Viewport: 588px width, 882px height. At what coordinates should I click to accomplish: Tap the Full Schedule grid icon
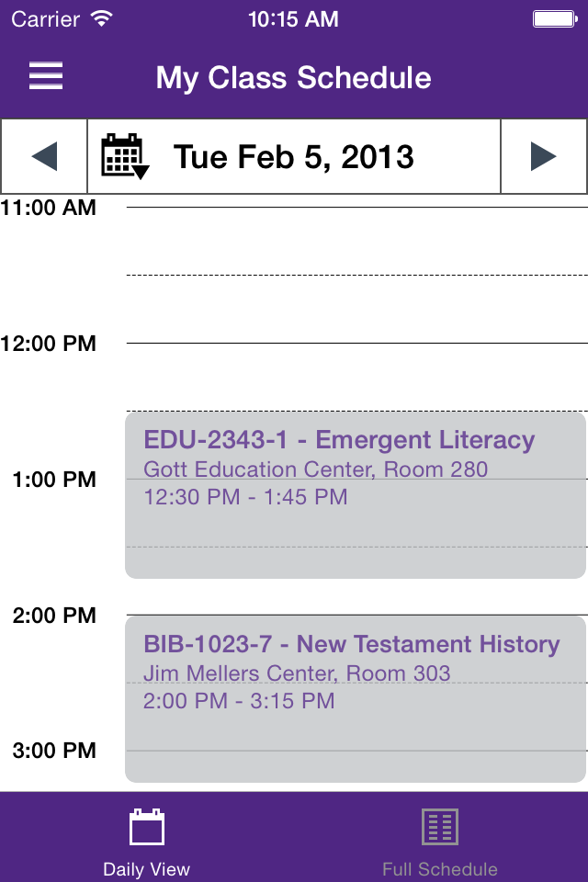click(x=440, y=827)
